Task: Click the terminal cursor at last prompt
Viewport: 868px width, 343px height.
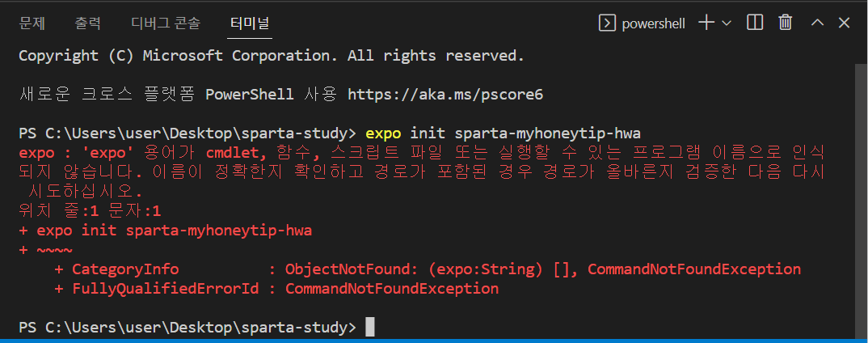Action: pyautogui.click(x=370, y=328)
